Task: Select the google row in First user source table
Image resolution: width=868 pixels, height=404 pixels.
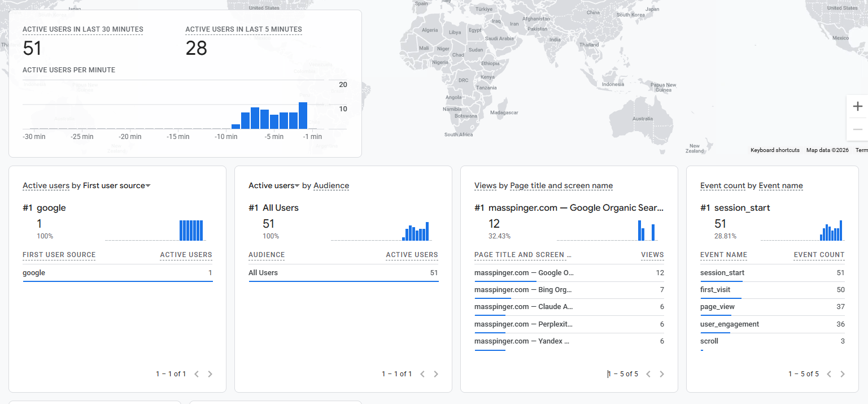Action: [x=117, y=273]
